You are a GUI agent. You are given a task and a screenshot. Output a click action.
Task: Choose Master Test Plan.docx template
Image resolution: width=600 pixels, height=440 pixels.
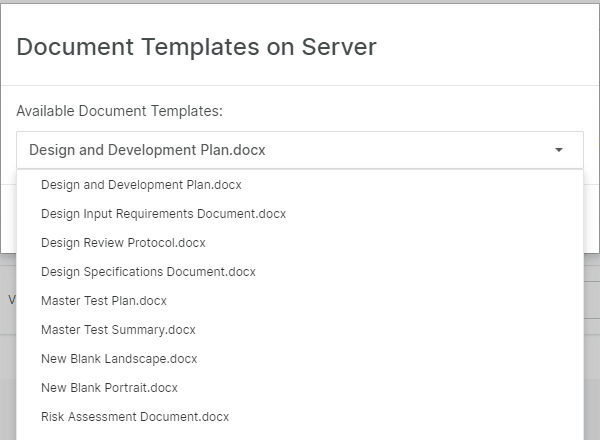104,300
